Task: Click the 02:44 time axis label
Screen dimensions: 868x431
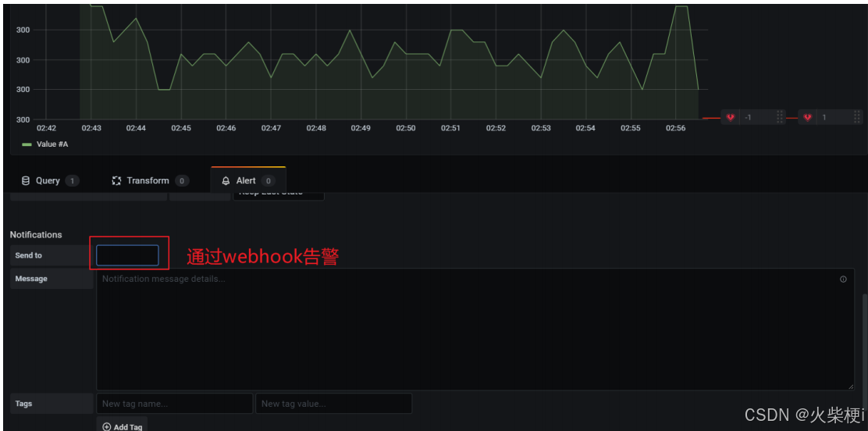Action: (x=136, y=128)
